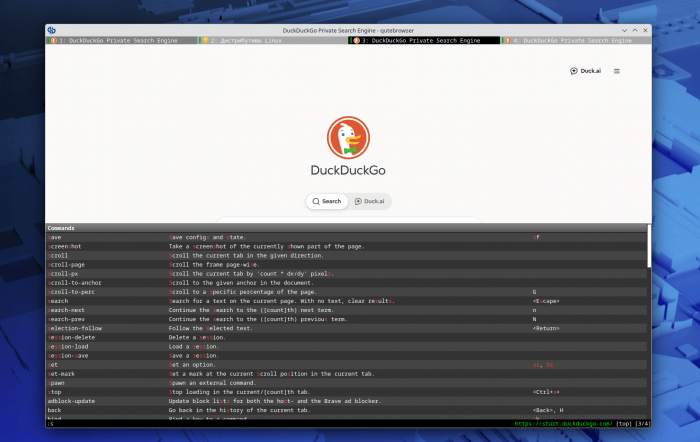Screen dimensions: 700x442
Task: Select the 'set-mark' command row
Action: [x=347, y=374]
